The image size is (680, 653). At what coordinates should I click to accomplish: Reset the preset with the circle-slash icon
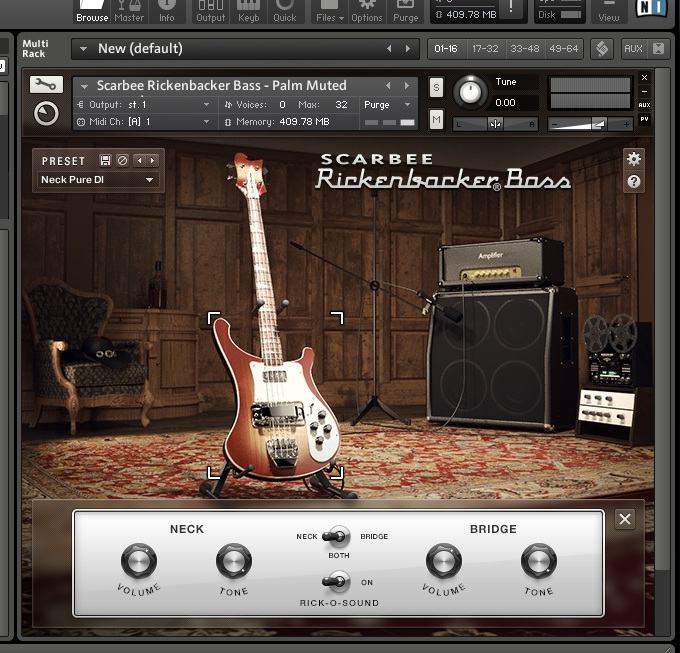point(123,161)
